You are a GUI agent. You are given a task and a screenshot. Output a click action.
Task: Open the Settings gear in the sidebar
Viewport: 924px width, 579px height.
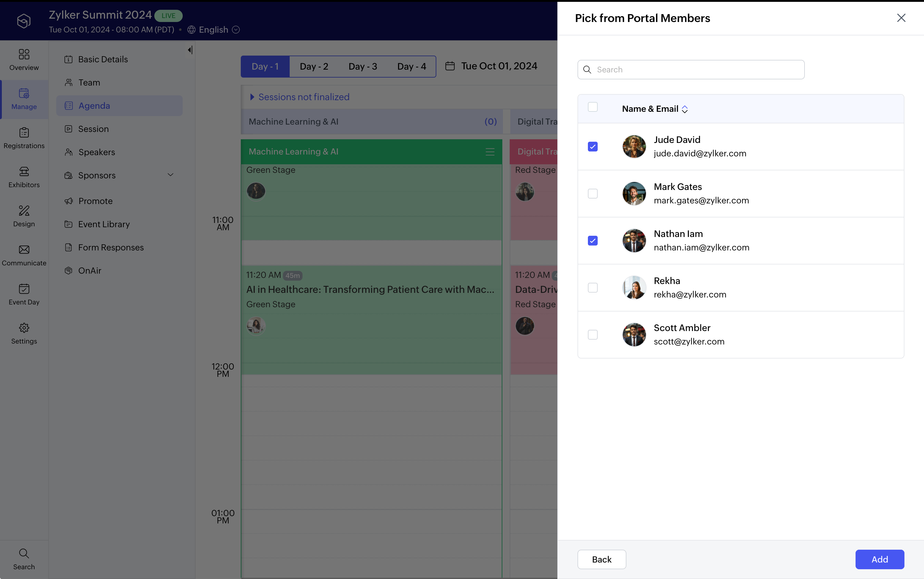point(24,333)
